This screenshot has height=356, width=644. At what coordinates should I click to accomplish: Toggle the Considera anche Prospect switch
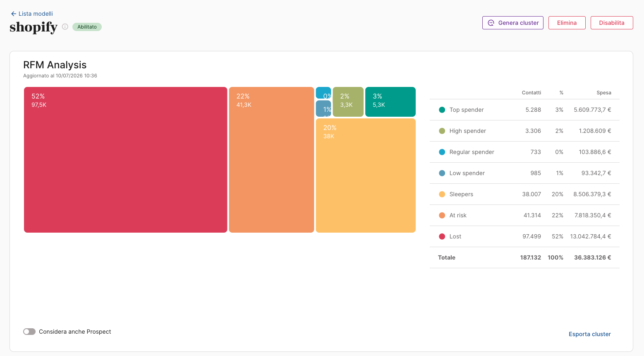tap(29, 332)
